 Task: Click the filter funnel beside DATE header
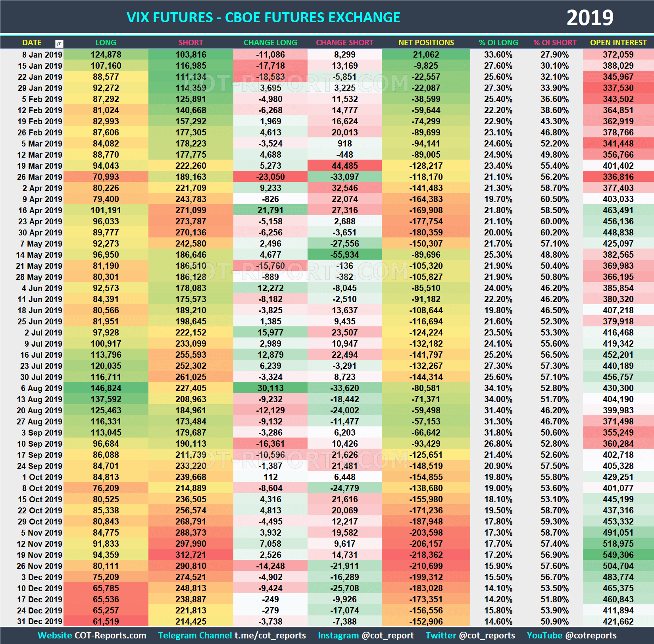[60, 42]
